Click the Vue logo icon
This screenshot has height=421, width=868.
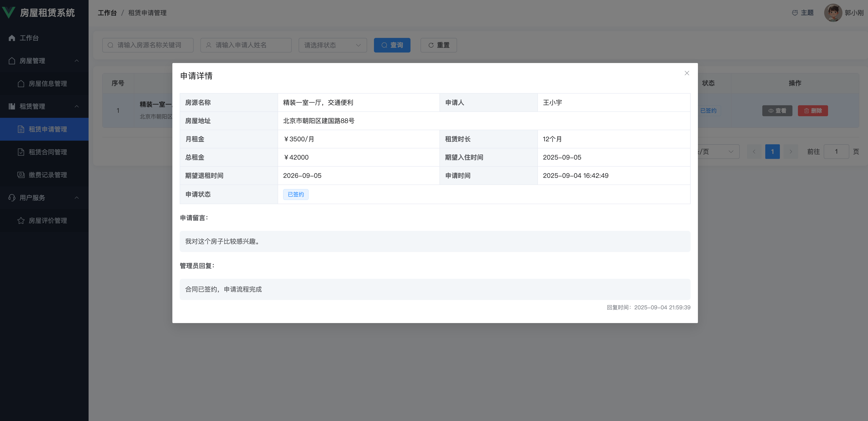[x=9, y=13]
